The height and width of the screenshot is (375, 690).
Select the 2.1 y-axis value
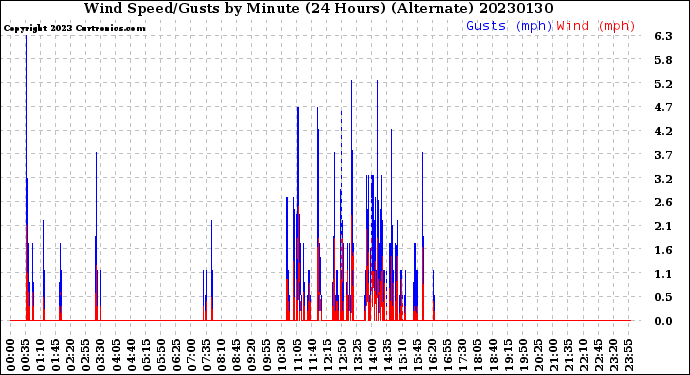click(663, 226)
